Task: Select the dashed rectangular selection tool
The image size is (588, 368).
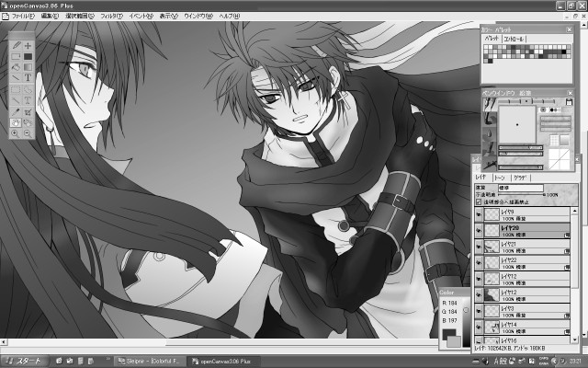Action: click(x=16, y=90)
